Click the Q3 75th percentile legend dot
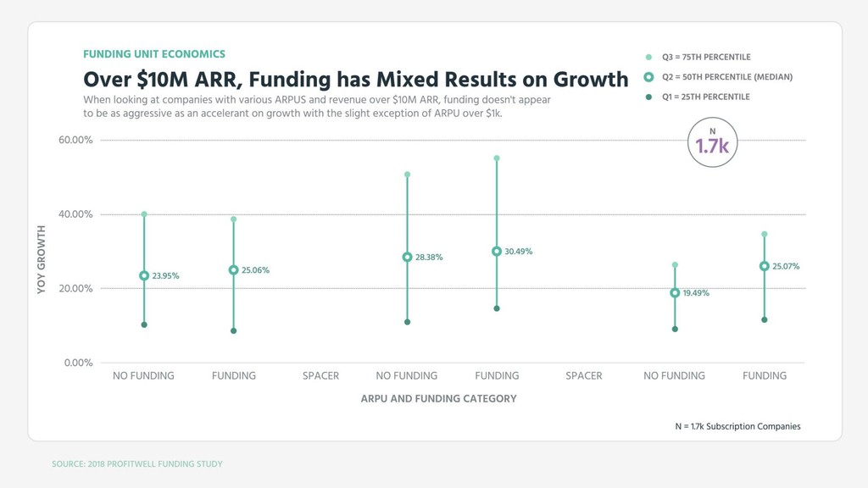Image resolution: width=868 pixels, height=488 pixels. pyautogui.click(x=648, y=57)
